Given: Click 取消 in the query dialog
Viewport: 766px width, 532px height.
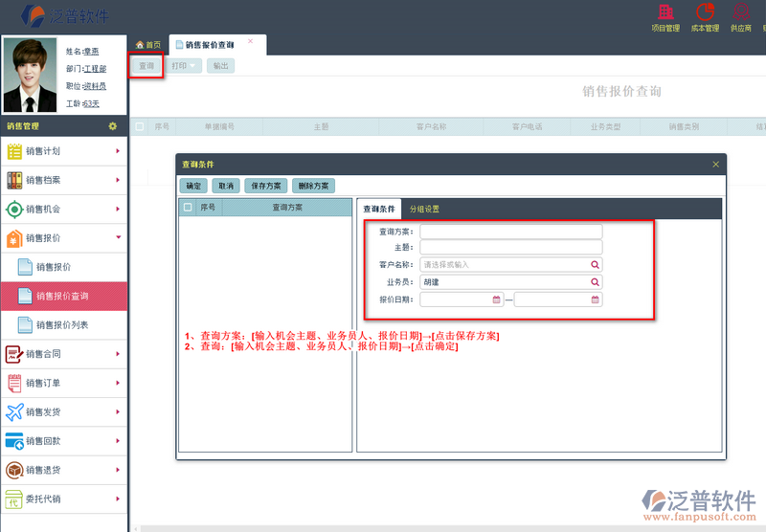Looking at the screenshot, I should [226, 186].
